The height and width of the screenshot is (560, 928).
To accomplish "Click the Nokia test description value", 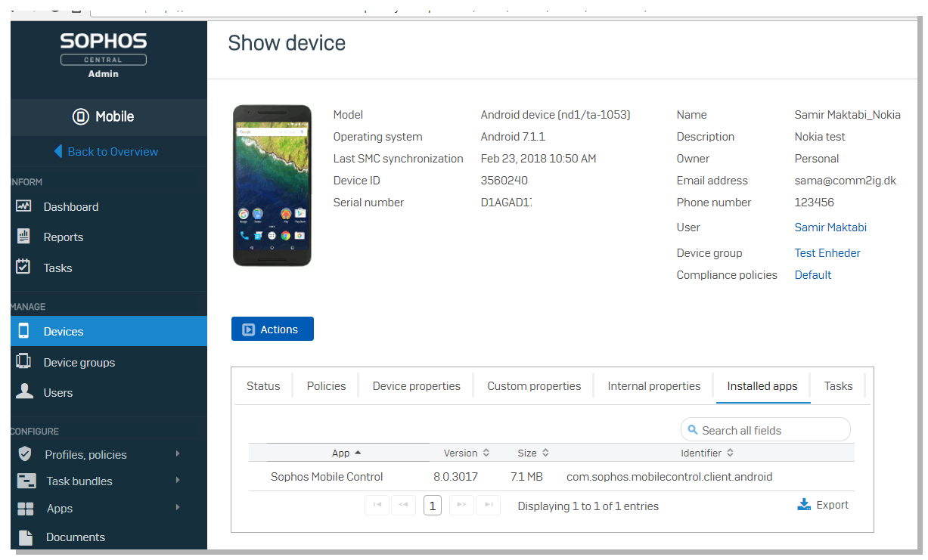I will tap(820, 137).
